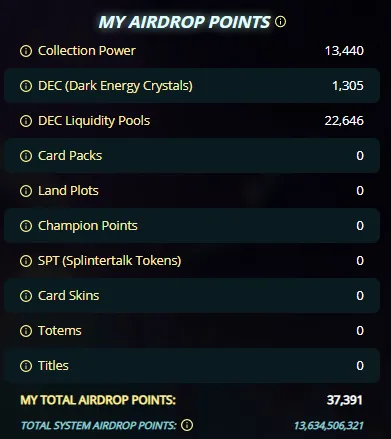The height and width of the screenshot is (439, 391).
Task: Click the Card Packs info icon
Action: click(26, 156)
